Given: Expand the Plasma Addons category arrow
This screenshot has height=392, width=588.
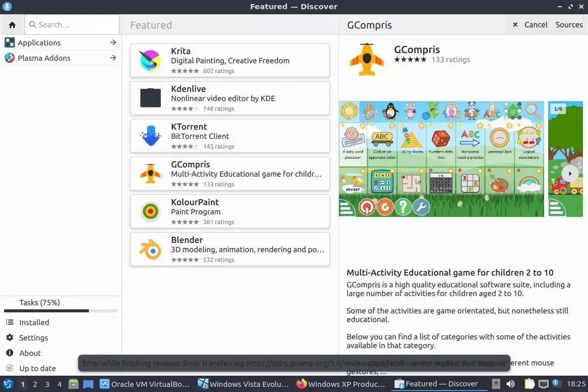Looking at the screenshot, I should (113, 58).
